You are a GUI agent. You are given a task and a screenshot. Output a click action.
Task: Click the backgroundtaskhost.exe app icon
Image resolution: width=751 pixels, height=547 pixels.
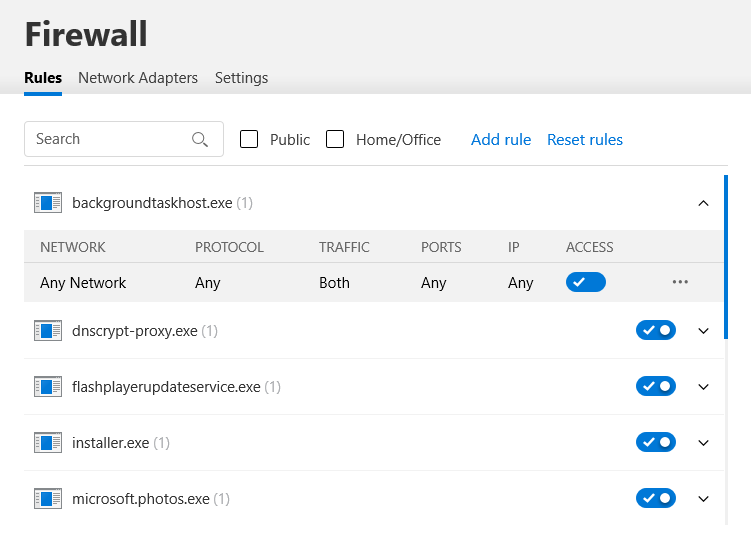coord(48,203)
